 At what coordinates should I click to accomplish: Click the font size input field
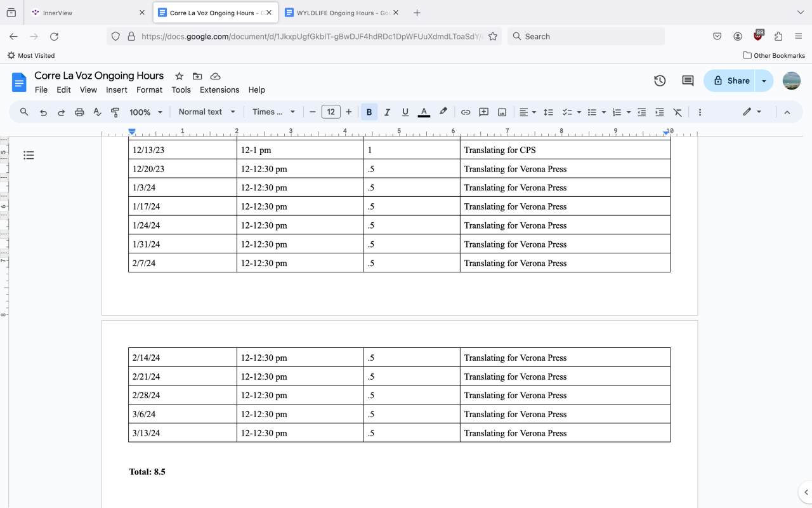(331, 112)
